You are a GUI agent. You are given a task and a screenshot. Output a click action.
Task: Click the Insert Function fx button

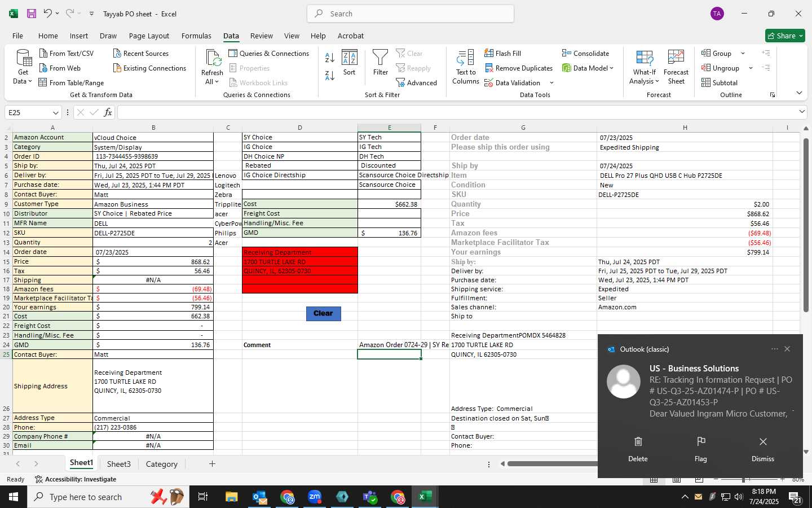(108, 112)
